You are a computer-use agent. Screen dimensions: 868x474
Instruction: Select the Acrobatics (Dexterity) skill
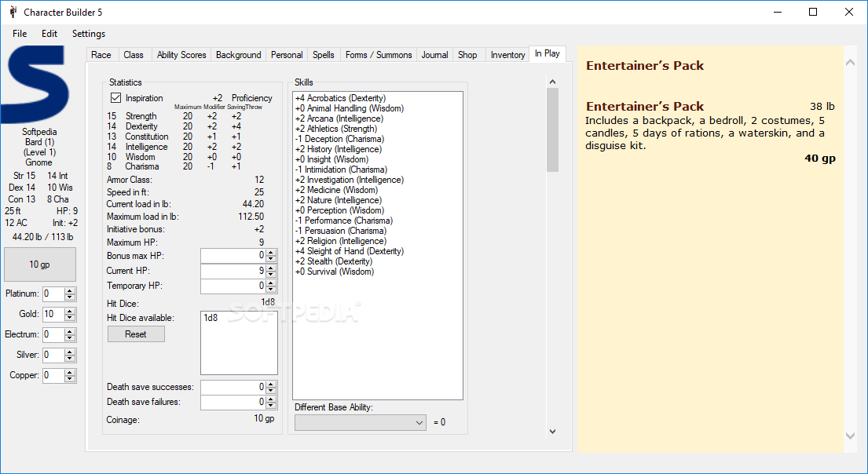tap(340, 98)
